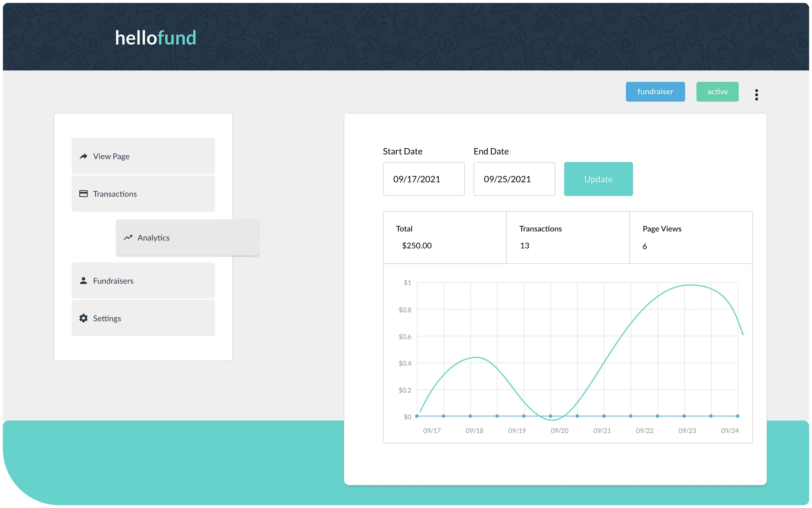Open the three-dot options menu
The image size is (812, 508).
[x=756, y=95]
